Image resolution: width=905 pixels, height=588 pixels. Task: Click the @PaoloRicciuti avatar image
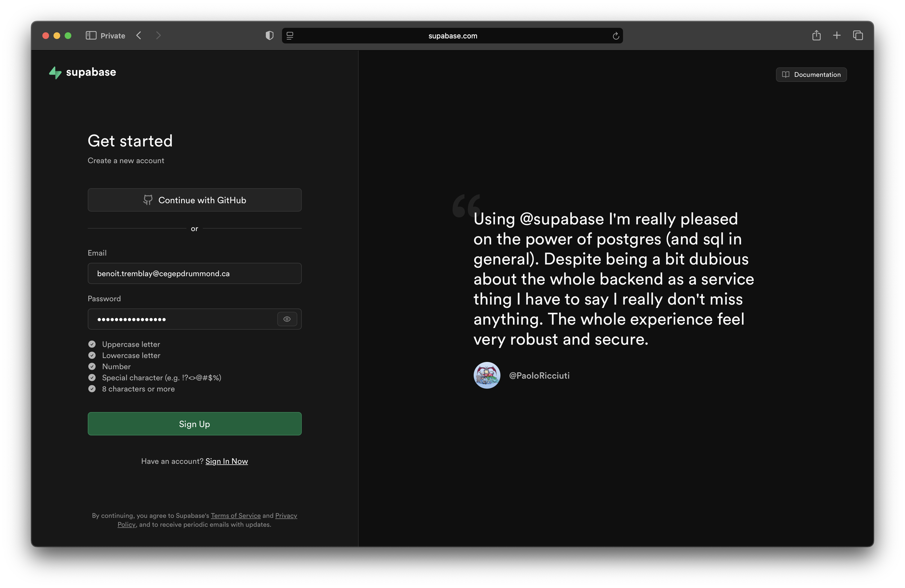487,375
